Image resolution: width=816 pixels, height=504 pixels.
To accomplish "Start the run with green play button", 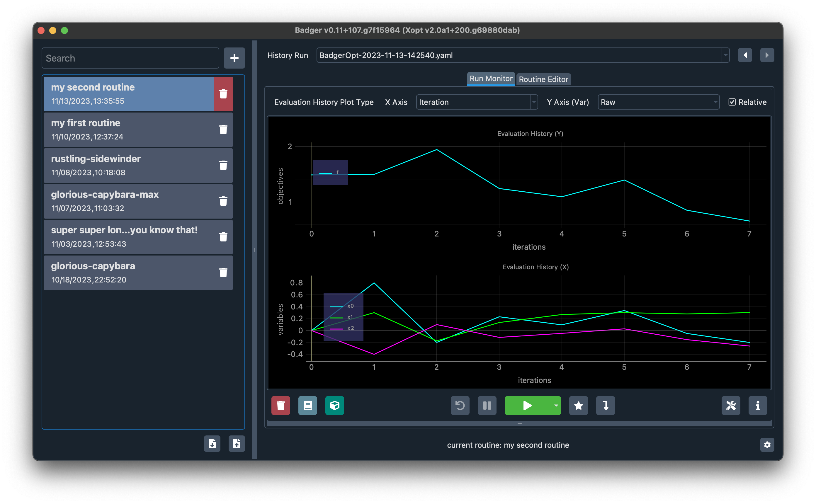I will point(527,406).
